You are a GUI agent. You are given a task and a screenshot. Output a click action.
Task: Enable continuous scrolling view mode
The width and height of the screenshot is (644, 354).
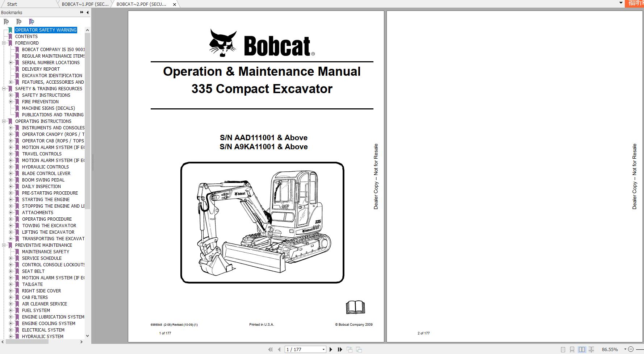pyautogui.click(x=572, y=349)
